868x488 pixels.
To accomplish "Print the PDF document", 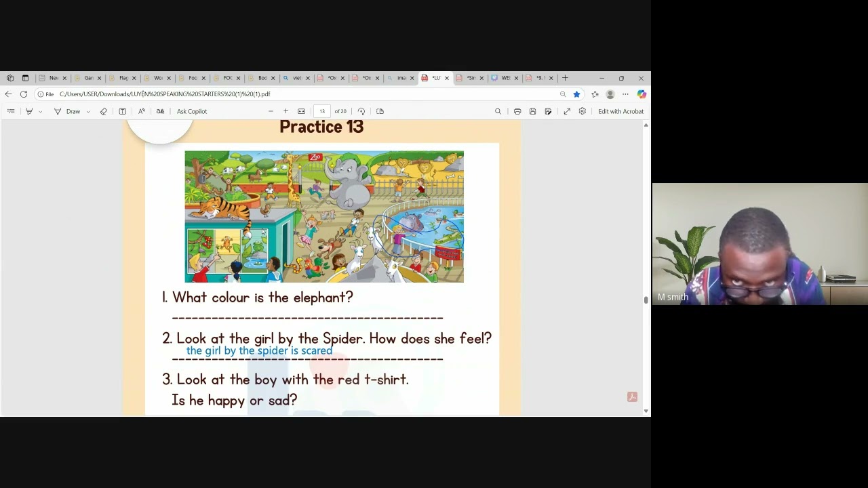I will point(517,111).
